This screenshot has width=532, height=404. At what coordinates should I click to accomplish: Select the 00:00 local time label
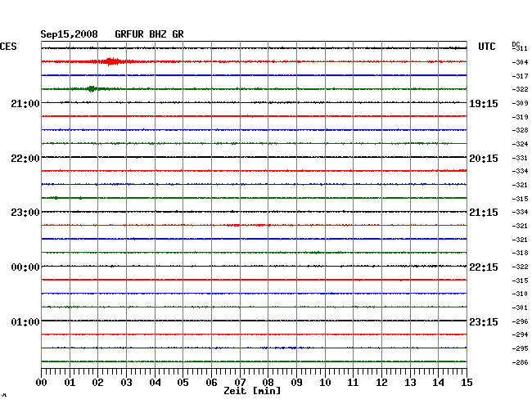click(x=25, y=267)
